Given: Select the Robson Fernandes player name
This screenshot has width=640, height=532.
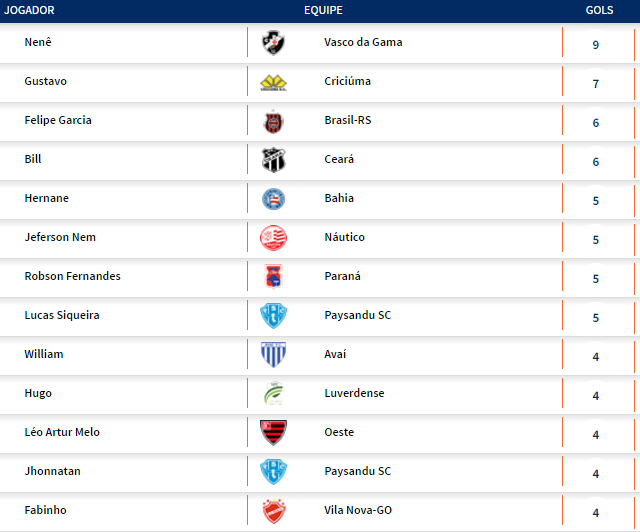Looking at the screenshot, I should pyautogui.click(x=72, y=277).
